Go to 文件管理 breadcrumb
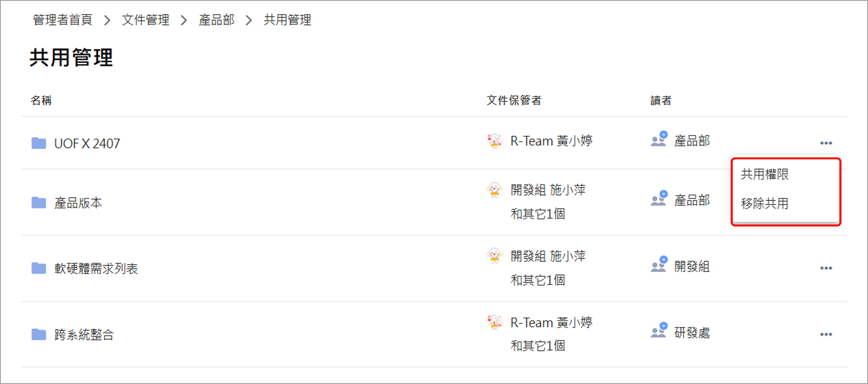The width and height of the screenshot is (868, 384). tap(146, 20)
